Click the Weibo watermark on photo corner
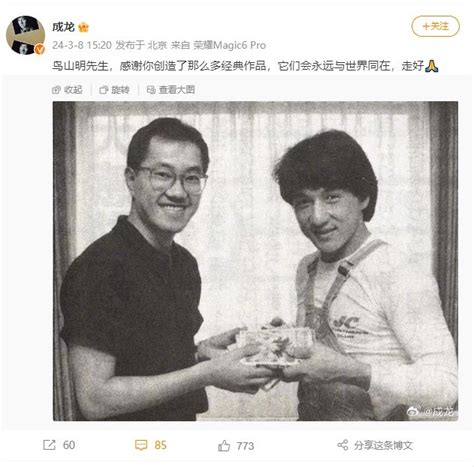Viewport: 474px width, 467px height. tap(431, 412)
